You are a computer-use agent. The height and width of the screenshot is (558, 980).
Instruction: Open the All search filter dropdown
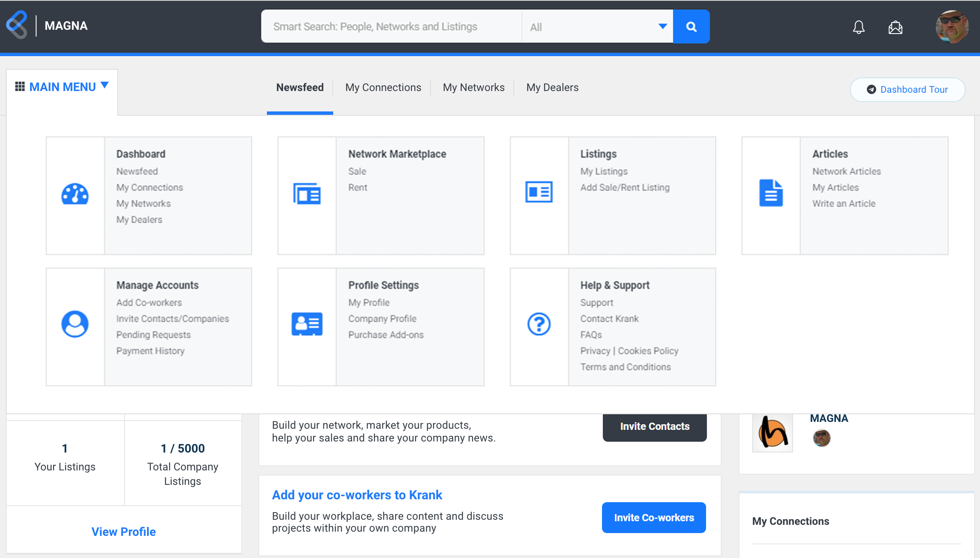point(598,26)
